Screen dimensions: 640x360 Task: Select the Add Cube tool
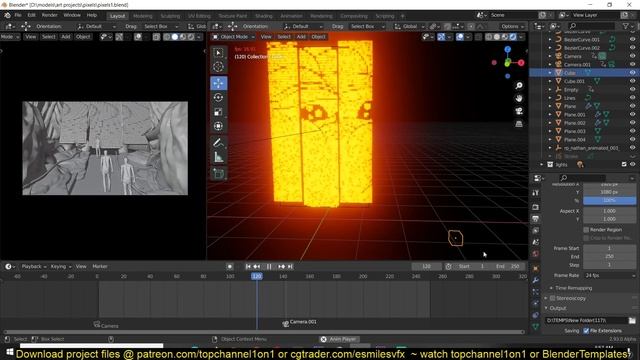[x=218, y=174]
